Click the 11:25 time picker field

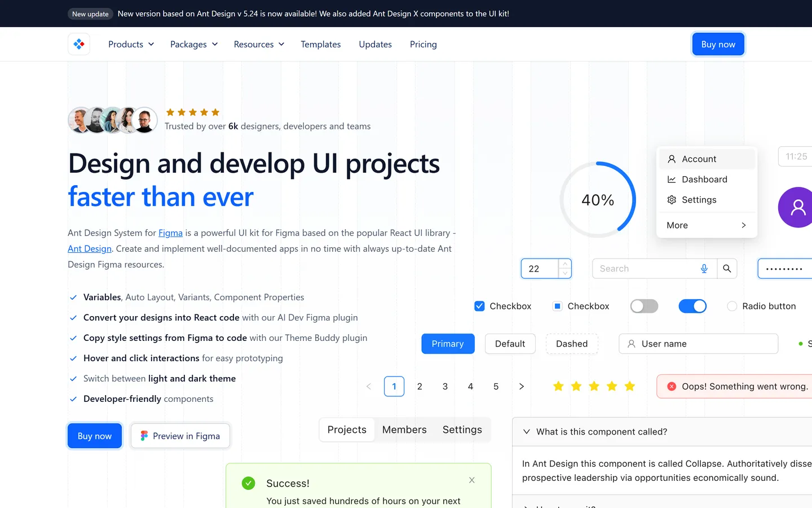[x=795, y=156]
